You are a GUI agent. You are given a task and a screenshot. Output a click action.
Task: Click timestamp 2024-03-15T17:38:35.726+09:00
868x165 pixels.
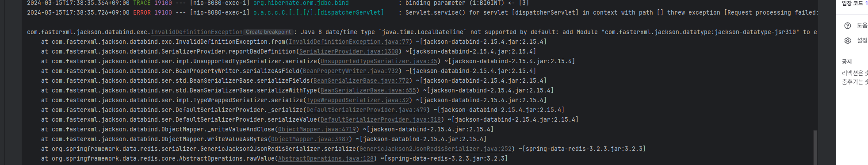[x=78, y=13]
